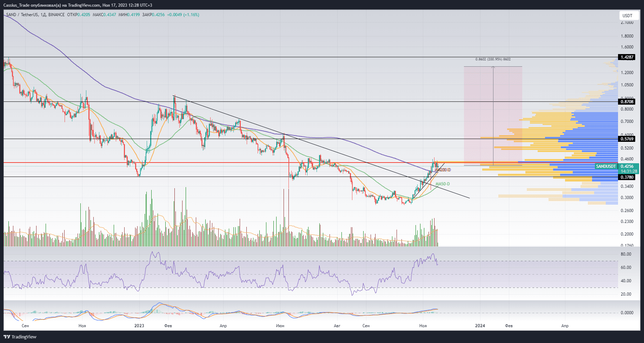Click the SANDUSDT symbol price tag
644x343 pixels.
[606, 166]
